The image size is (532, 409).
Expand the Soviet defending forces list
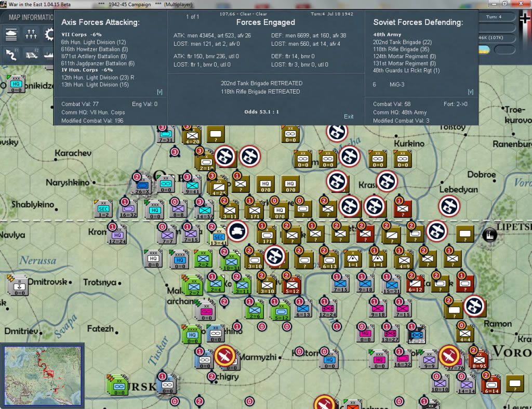click(471, 92)
